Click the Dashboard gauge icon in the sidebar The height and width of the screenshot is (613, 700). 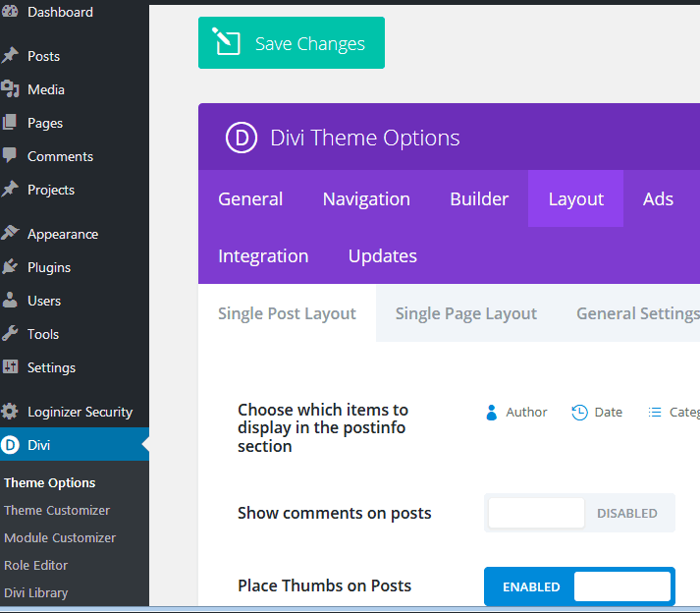click(10, 12)
